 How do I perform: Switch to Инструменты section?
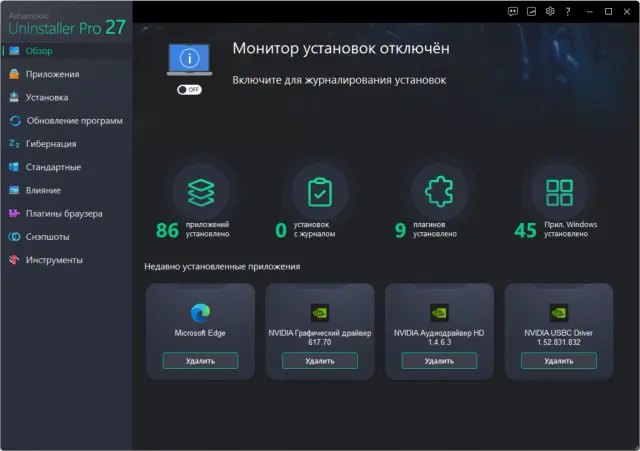click(66, 260)
